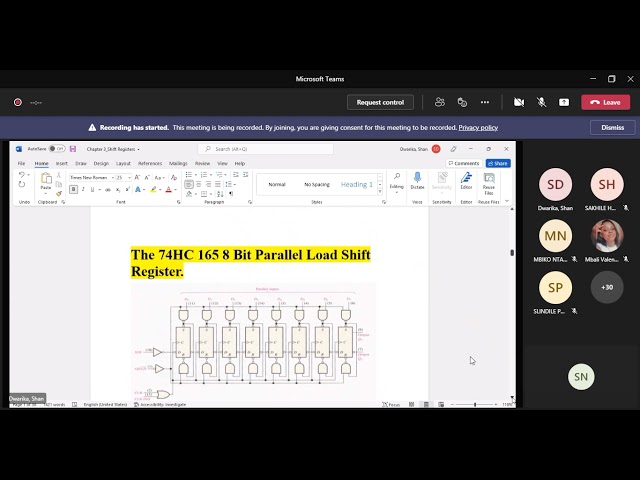Click Decrease Font Size icon
This screenshot has height=480, width=640.
[x=147, y=178]
